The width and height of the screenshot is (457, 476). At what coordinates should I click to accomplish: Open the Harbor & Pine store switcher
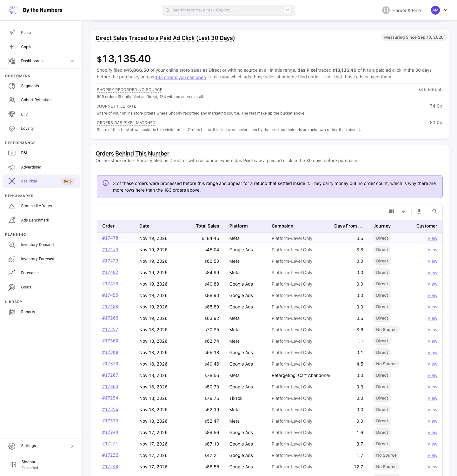point(401,10)
